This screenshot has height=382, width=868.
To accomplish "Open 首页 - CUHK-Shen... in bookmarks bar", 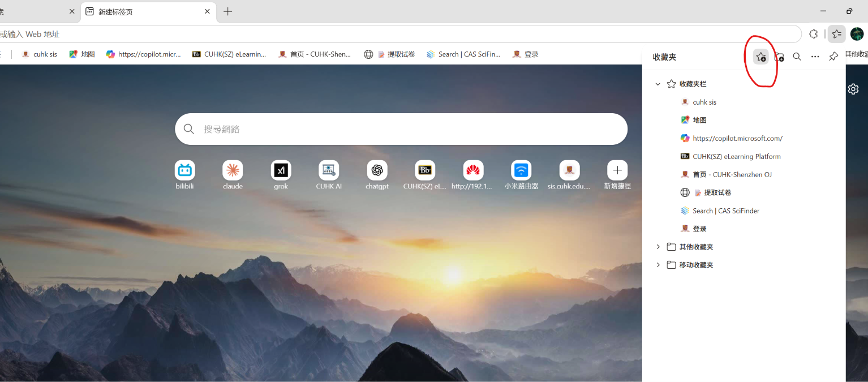I will pos(315,54).
